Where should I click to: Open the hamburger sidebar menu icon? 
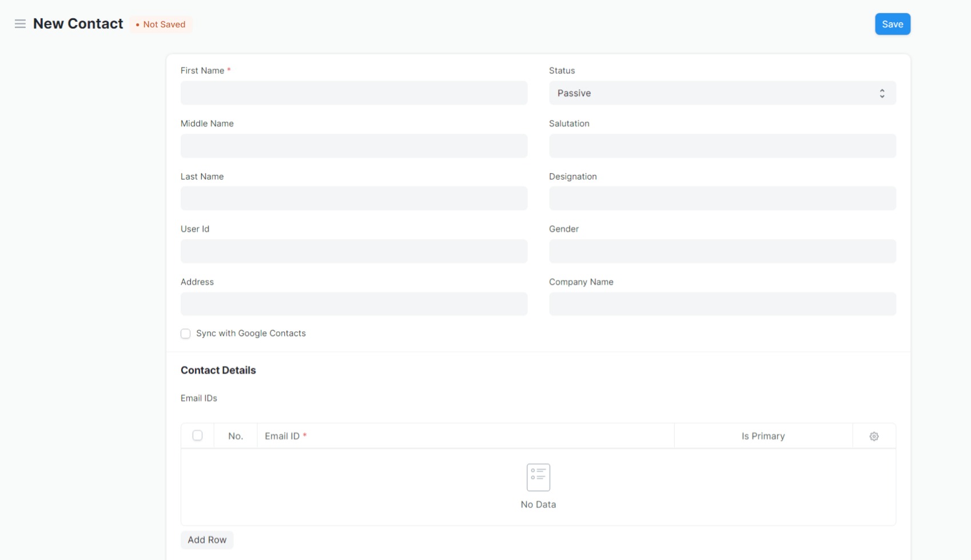coord(20,24)
